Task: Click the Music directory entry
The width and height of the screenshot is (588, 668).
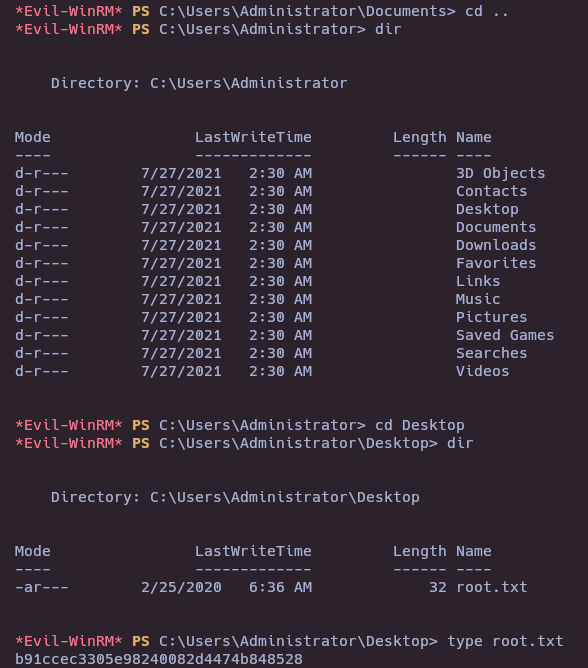Action: pos(478,299)
